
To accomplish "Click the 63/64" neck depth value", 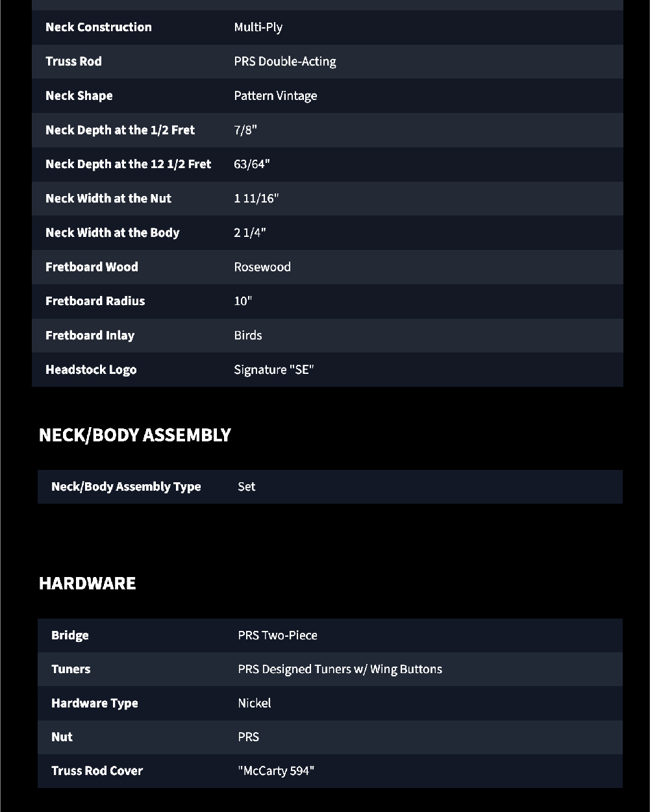I will [x=251, y=164].
